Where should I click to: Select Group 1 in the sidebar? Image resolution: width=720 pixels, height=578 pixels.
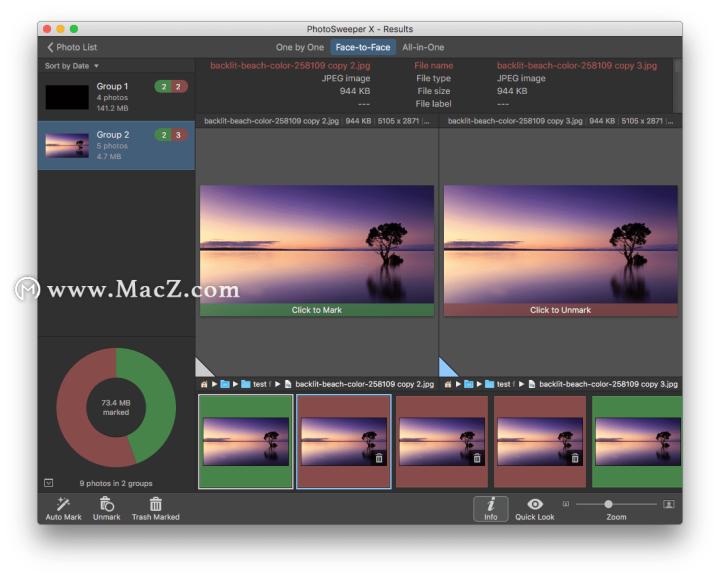116,97
